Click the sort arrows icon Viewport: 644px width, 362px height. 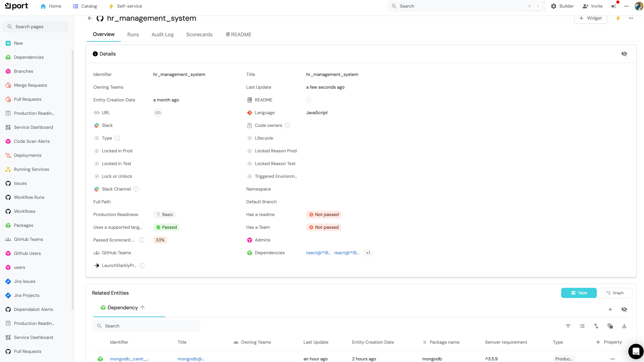coord(596,326)
